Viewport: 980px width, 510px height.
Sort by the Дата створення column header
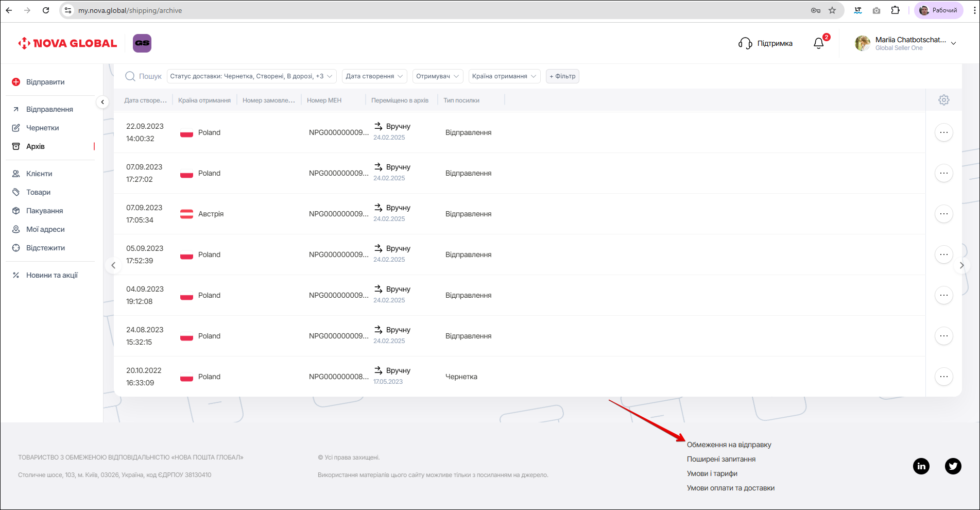pyautogui.click(x=146, y=100)
